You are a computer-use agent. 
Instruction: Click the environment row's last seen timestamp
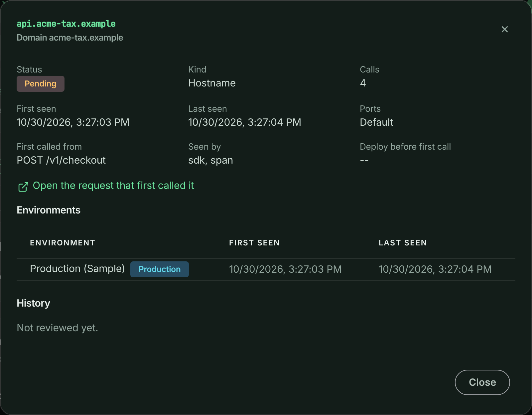(x=435, y=269)
